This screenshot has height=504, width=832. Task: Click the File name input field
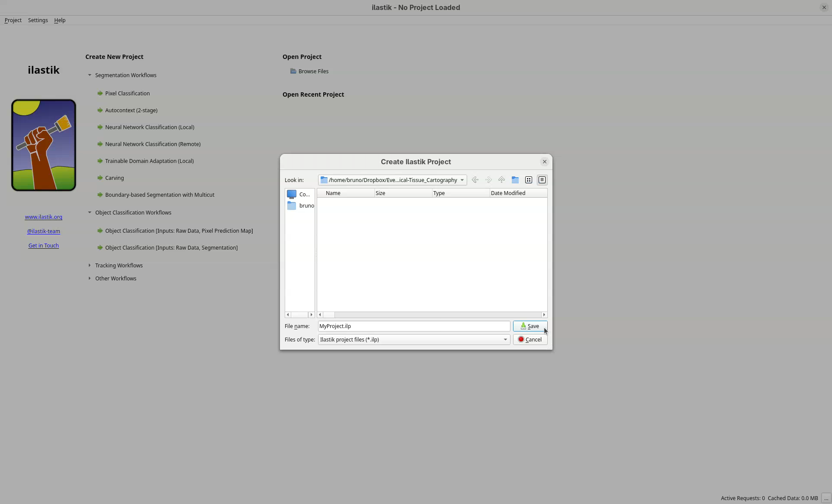[413, 326]
